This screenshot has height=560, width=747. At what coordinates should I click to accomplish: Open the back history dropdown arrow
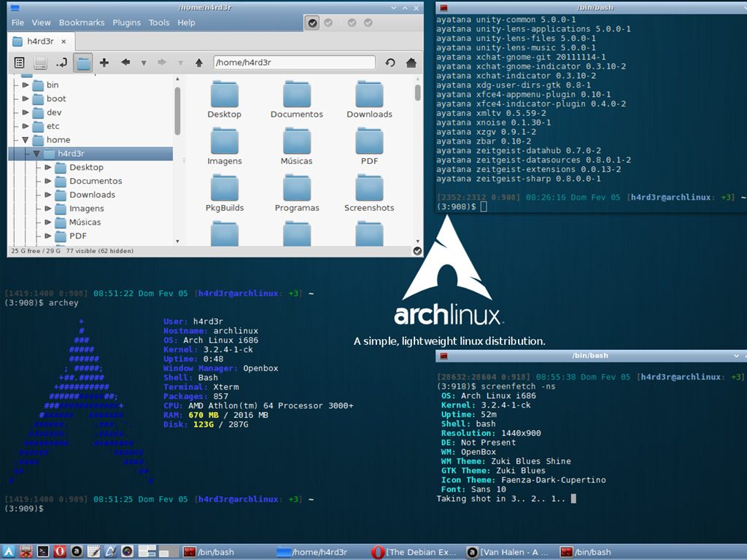[144, 63]
